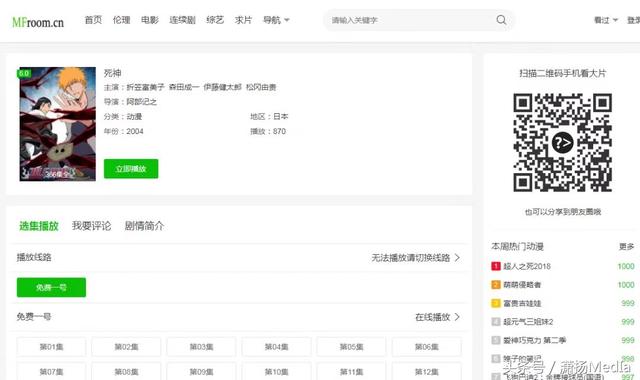Play episode 第02集

pyautogui.click(x=127, y=347)
